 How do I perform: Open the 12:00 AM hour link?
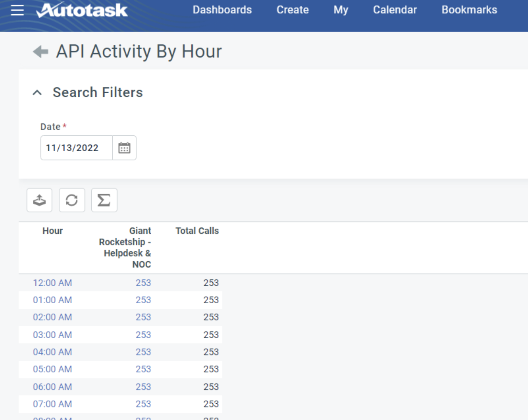click(52, 283)
